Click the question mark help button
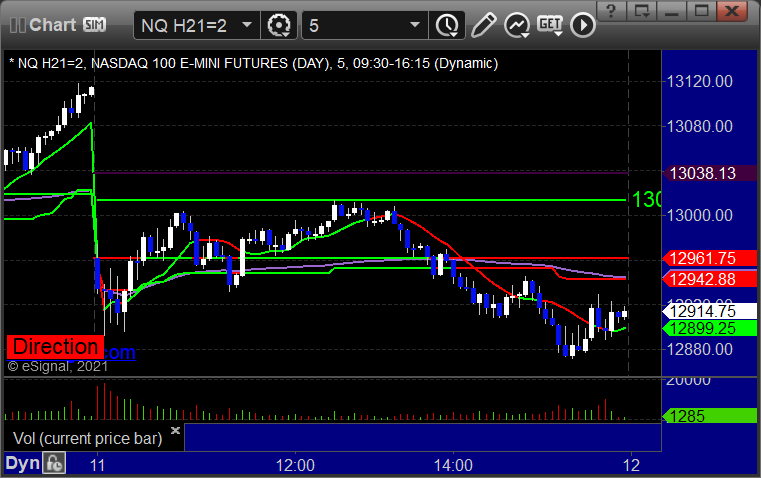The height and width of the screenshot is (478, 761). click(x=611, y=11)
